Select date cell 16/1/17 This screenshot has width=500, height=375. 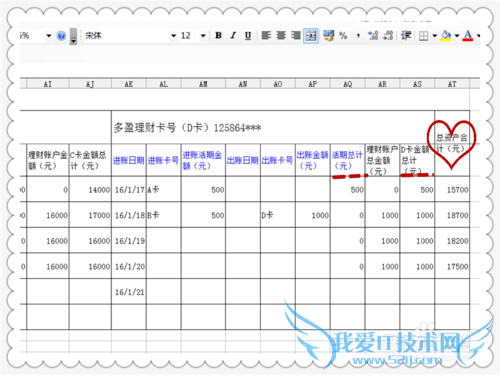pos(129,189)
